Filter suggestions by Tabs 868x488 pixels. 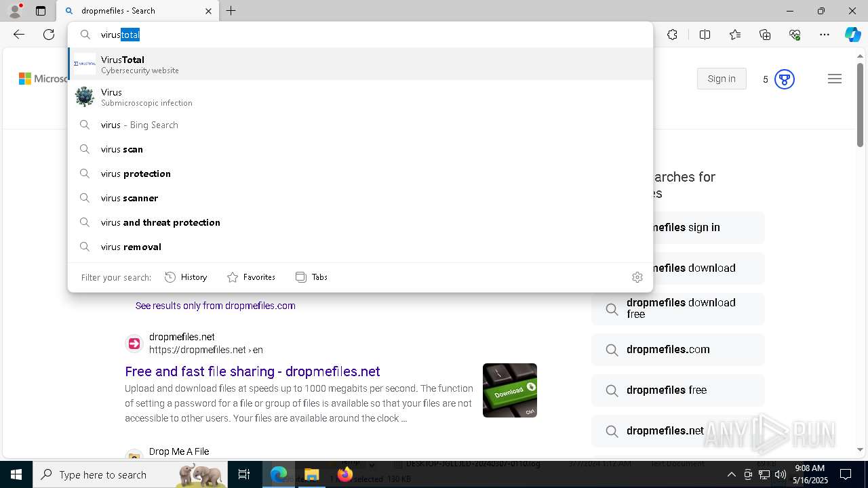click(311, 277)
